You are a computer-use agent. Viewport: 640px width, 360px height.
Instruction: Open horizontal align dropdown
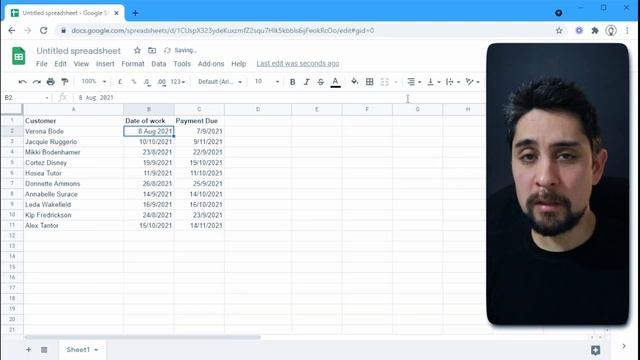click(414, 82)
